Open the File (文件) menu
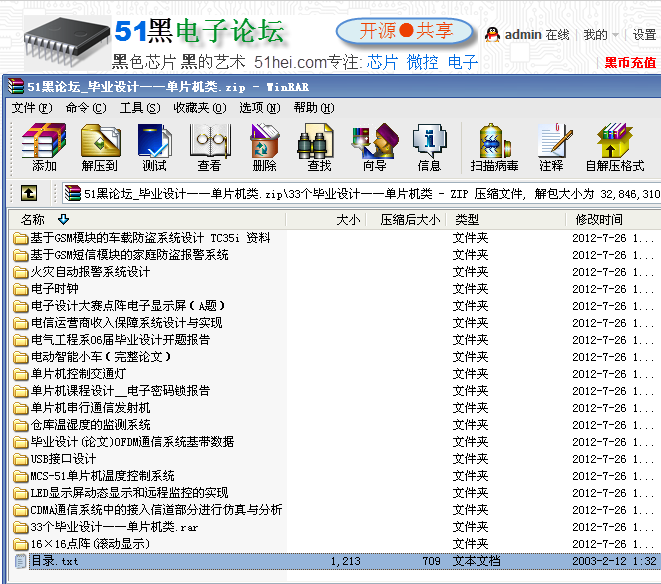The width and height of the screenshot is (661, 584). coord(32,108)
